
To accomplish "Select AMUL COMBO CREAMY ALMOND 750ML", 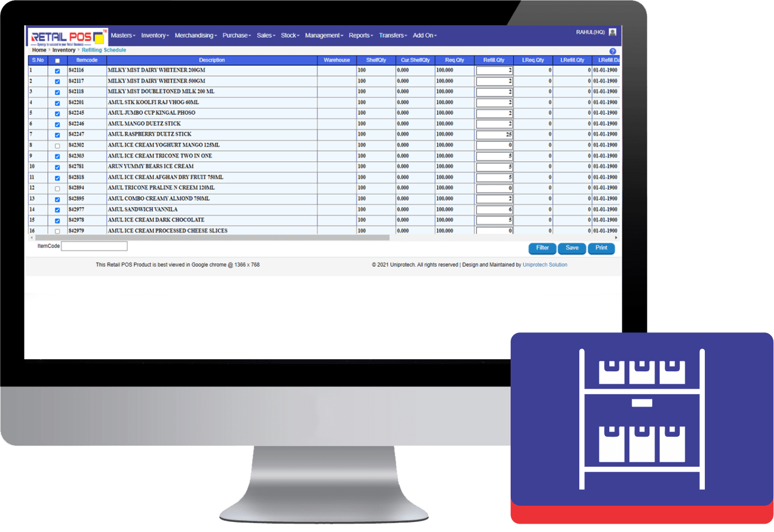I will point(159,199).
